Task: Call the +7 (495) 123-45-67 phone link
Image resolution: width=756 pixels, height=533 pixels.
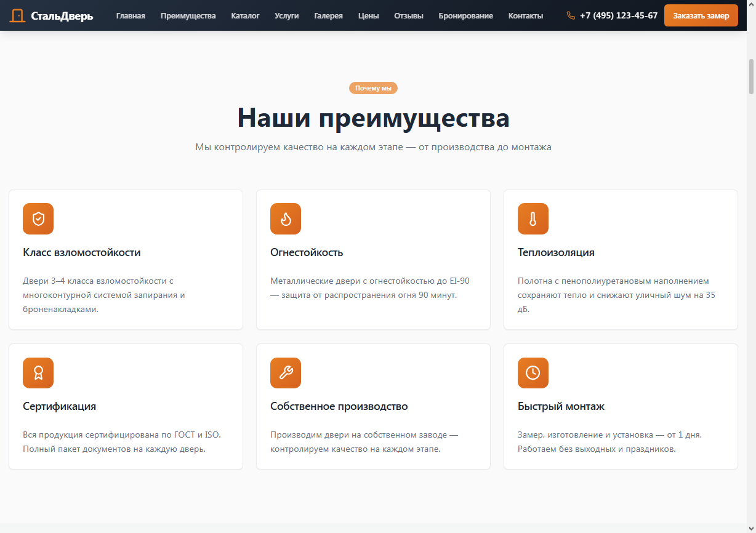Action: click(619, 15)
